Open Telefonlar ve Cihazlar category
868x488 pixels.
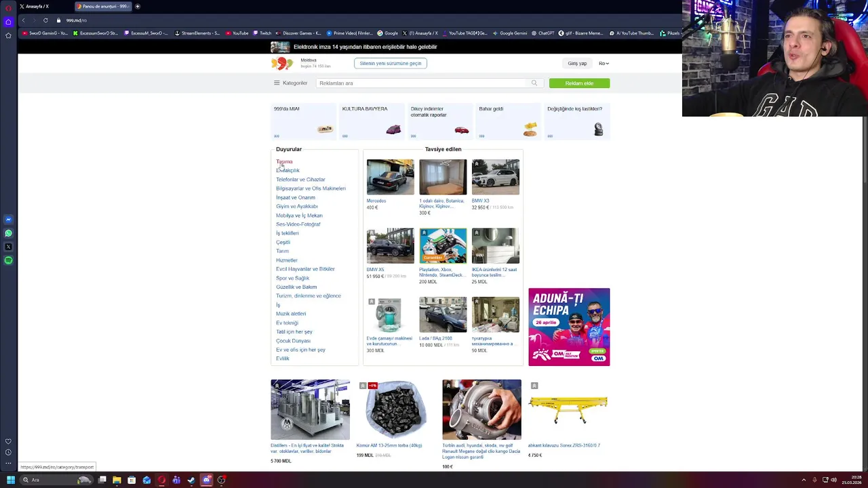[x=300, y=180]
